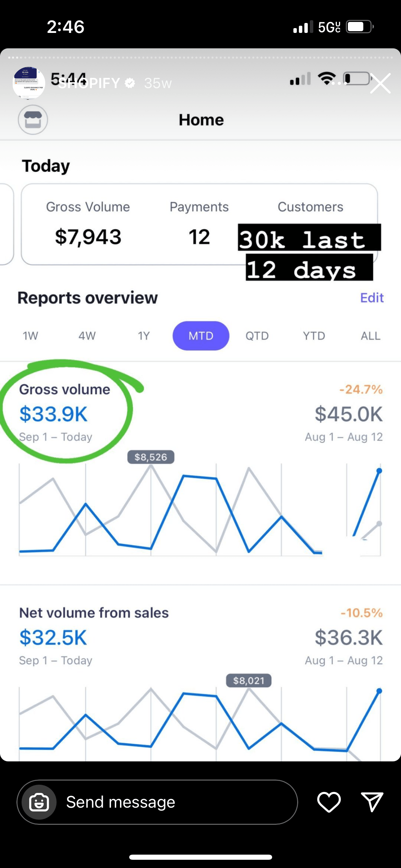Choose the 1Y time range
The image size is (401, 868).
[x=144, y=336]
